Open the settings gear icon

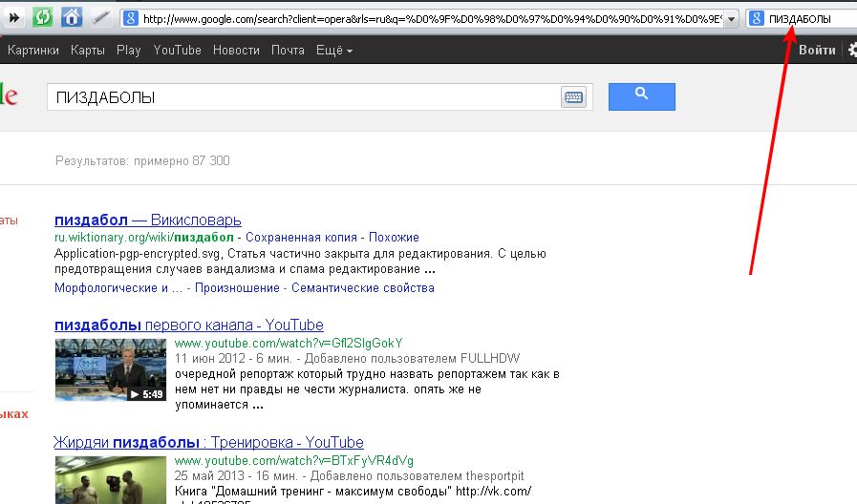(x=852, y=51)
